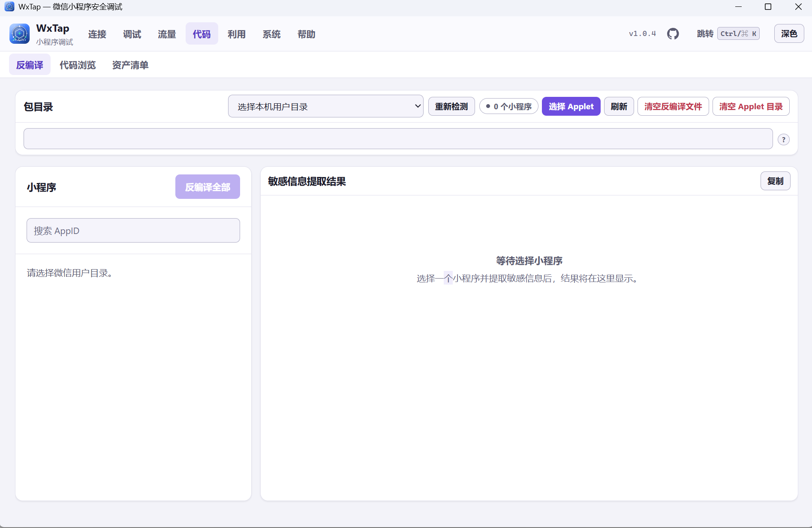The image size is (812, 528).
Task: Click the 包目录 section title
Action: click(38, 107)
